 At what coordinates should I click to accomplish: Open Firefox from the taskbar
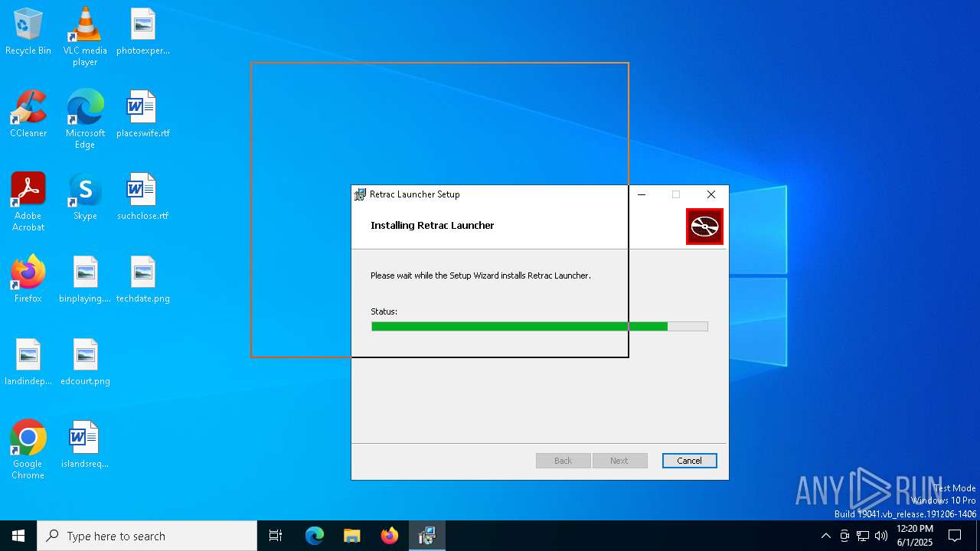[390, 536]
